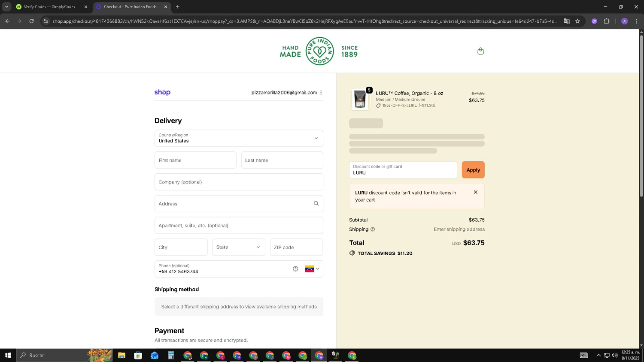This screenshot has width=644, height=362.
Task: Click the Apartment, suite field
Action: click(239, 226)
